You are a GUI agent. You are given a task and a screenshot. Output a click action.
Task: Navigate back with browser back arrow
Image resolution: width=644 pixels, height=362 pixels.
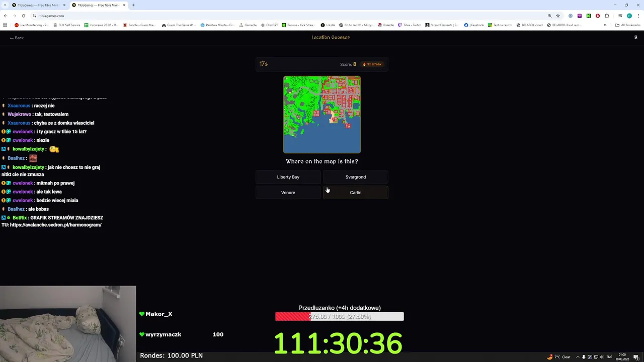[6, 16]
